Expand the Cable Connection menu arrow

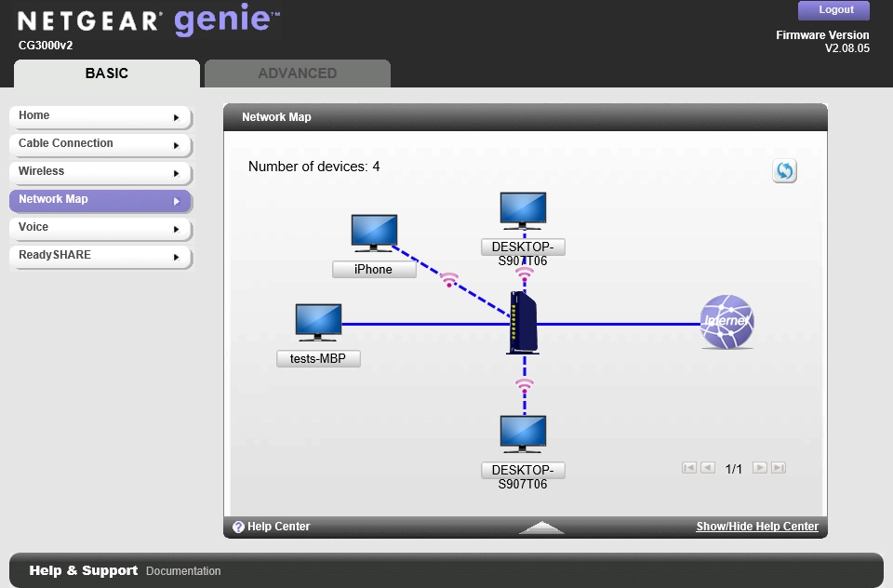[176, 145]
